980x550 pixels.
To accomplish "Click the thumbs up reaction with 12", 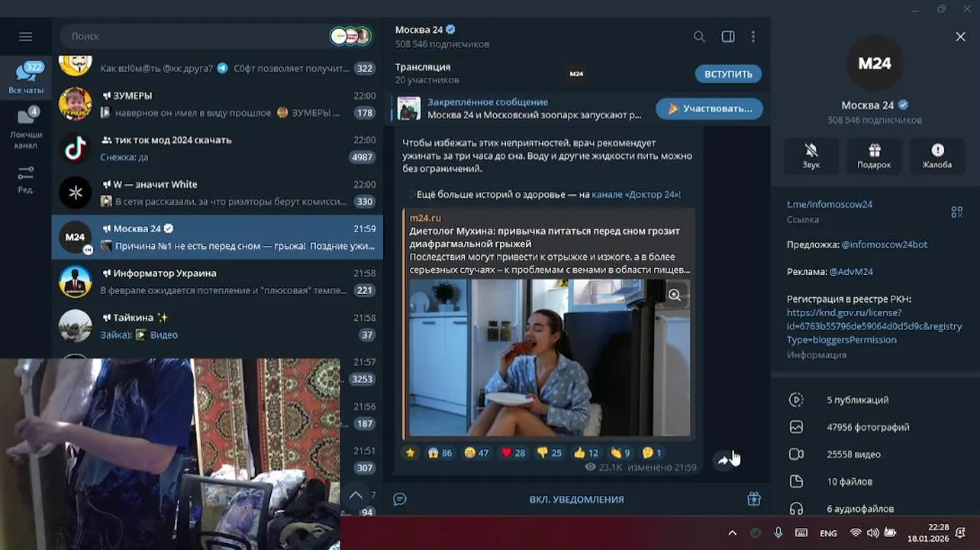I will [x=586, y=452].
